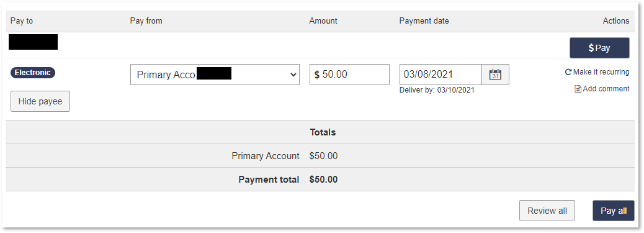Click the Payment date field 03/08/2021
This screenshot has height=233, width=644.
tap(441, 75)
